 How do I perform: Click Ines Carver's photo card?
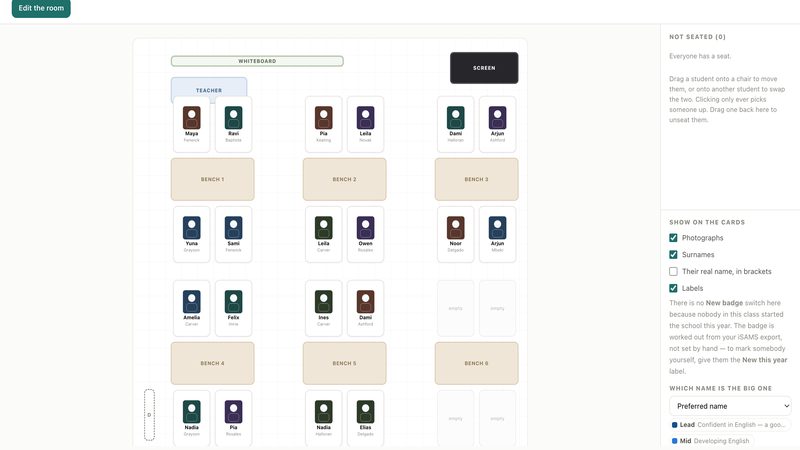tap(323, 308)
